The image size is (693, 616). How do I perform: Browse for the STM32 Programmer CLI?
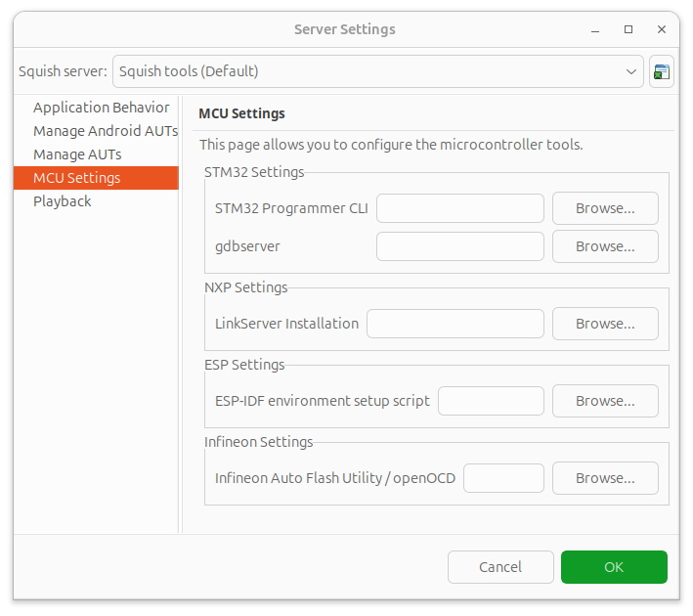605,208
